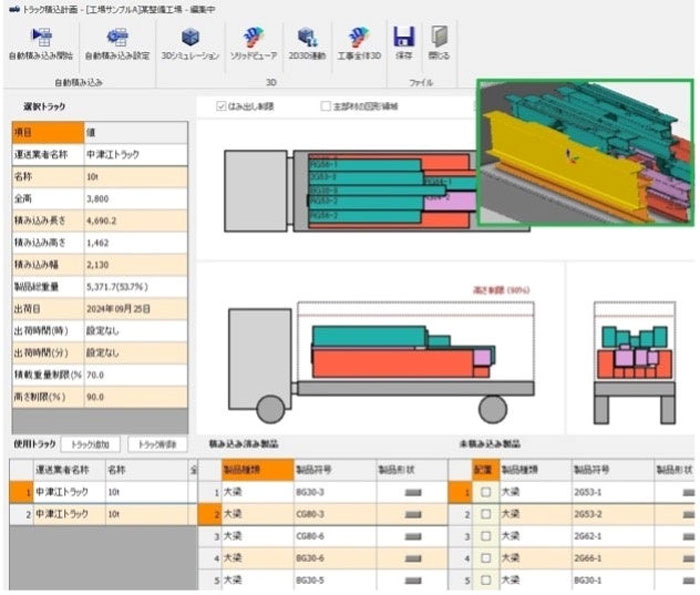700x595 pixels.
Task: Click the 高さ制限 value field 90.0
Action: (133, 397)
